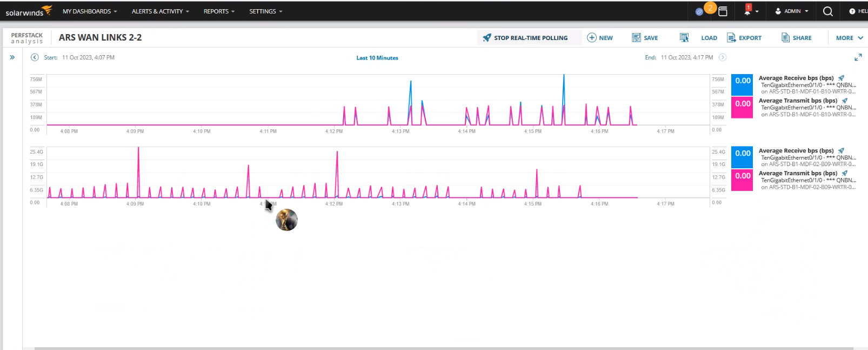
Task: Go to next time range arrow
Action: click(723, 57)
